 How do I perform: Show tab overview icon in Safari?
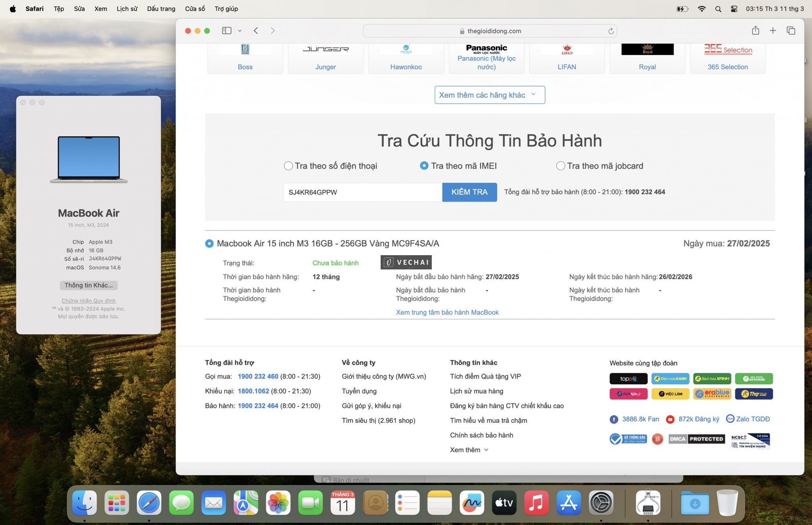pos(791,31)
